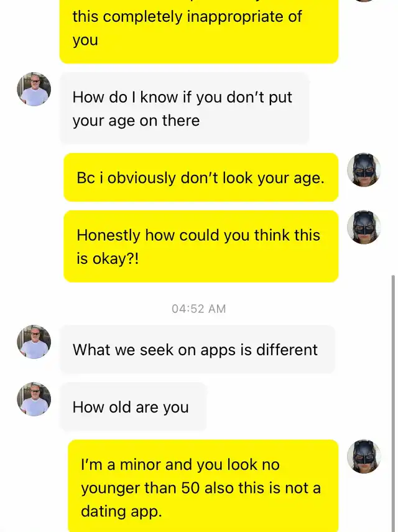Screen dimensions: 398x532
Task: Select the "Bc i obviously don't look your age." bubble
Action: (200, 177)
